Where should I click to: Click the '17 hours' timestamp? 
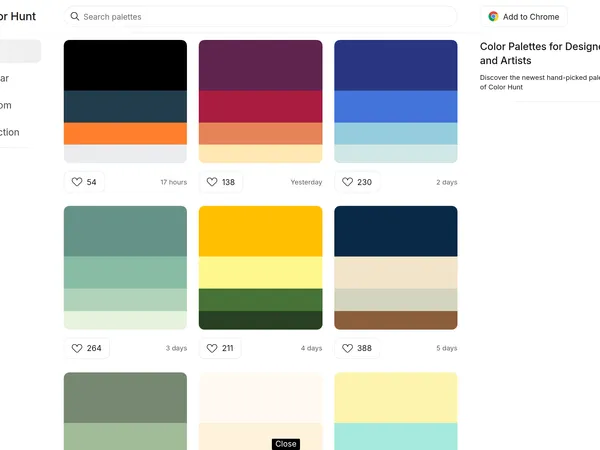(174, 182)
